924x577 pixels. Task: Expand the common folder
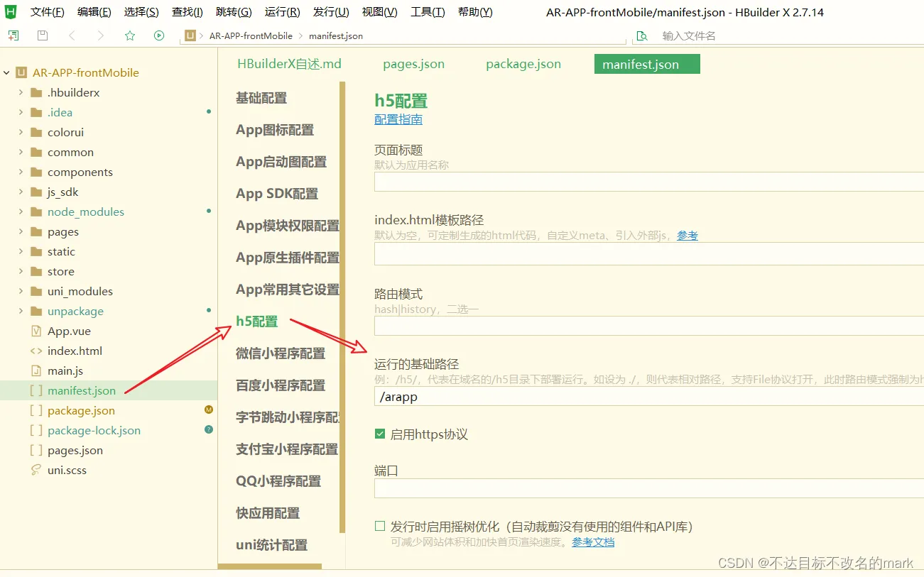[21, 153]
